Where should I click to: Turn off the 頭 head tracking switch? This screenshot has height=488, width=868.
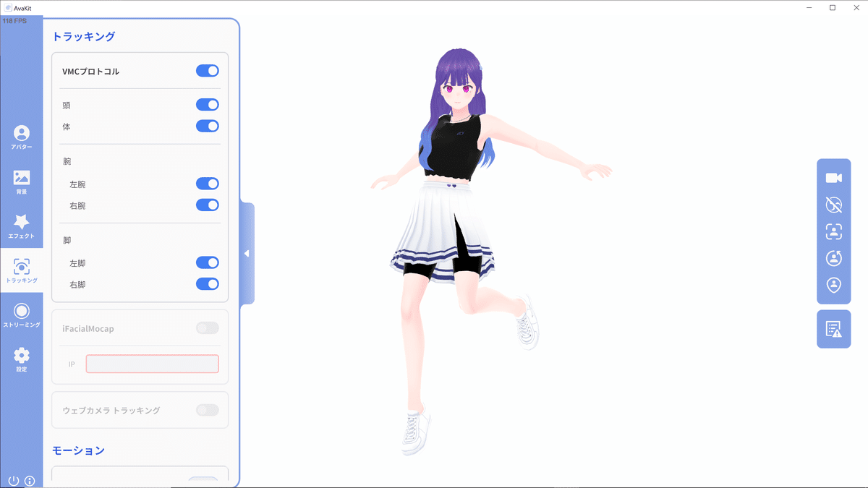point(208,104)
